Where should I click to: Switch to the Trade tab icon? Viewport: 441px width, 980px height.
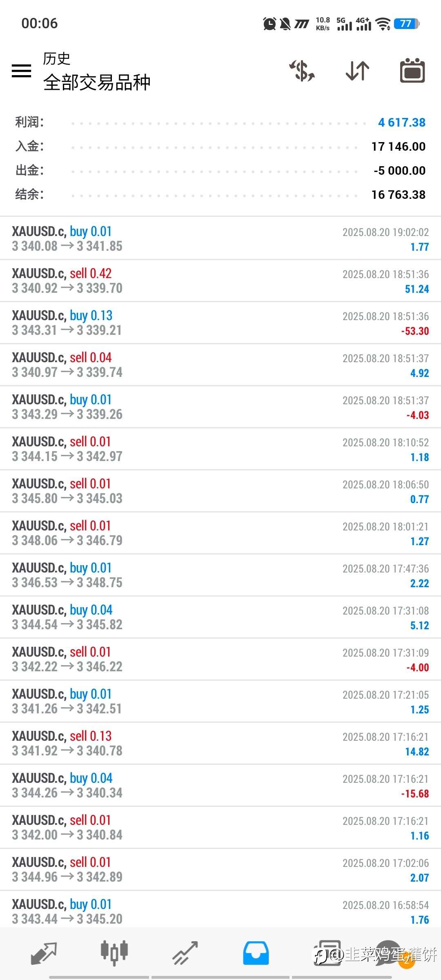tap(185, 953)
